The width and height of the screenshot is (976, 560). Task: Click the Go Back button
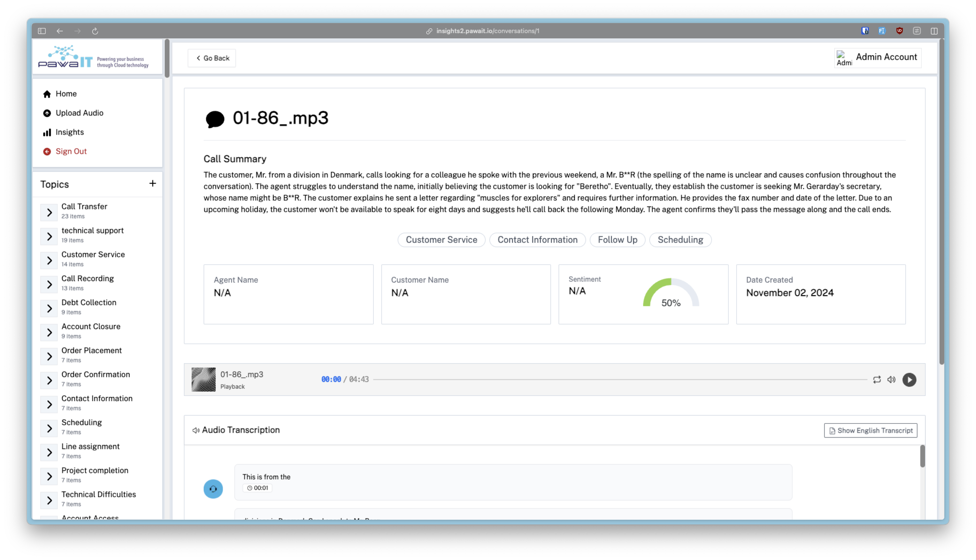click(x=212, y=58)
